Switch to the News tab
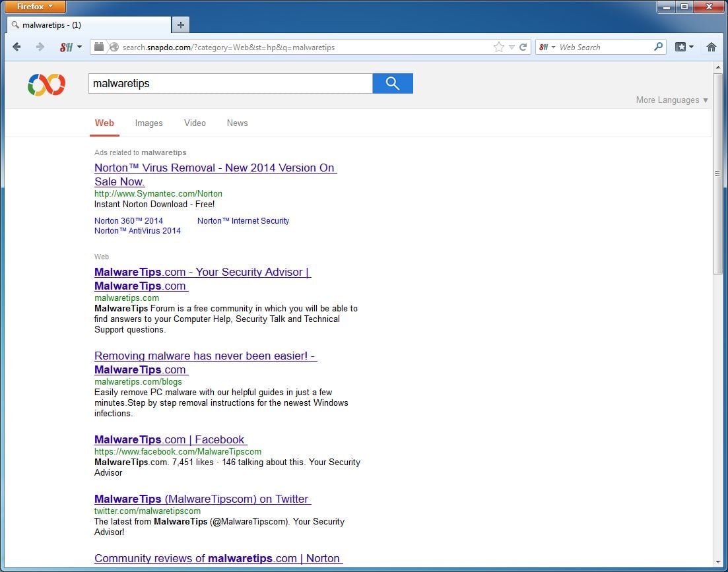The height and width of the screenshot is (572, 728). [x=237, y=123]
